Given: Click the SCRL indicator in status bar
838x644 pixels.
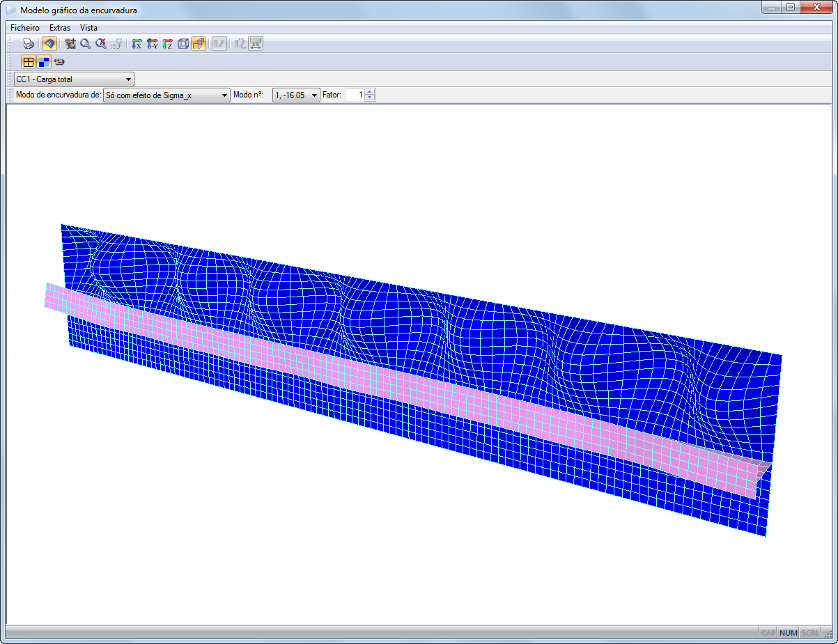Looking at the screenshot, I should pyautogui.click(x=810, y=633).
